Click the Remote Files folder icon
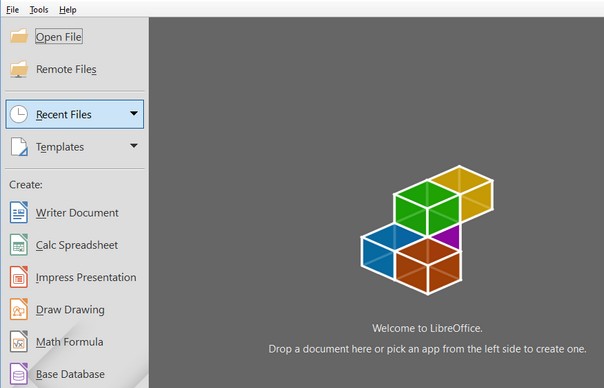 (x=19, y=69)
